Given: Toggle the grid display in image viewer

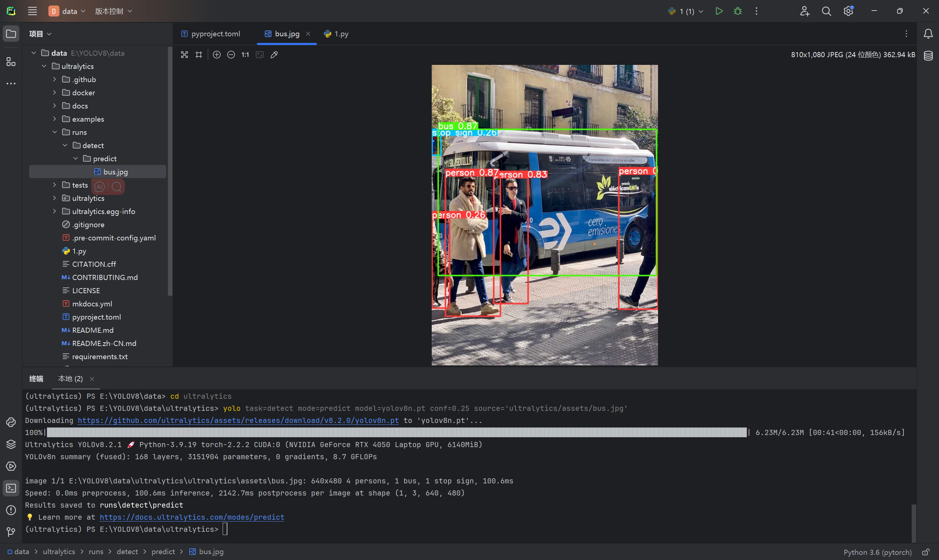Looking at the screenshot, I should pyautogui.click(x=199, y=55).
